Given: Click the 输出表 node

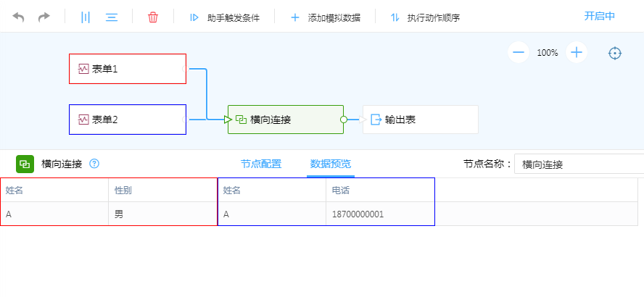Looking at the screenshot, I should click(x=421, y=120).
